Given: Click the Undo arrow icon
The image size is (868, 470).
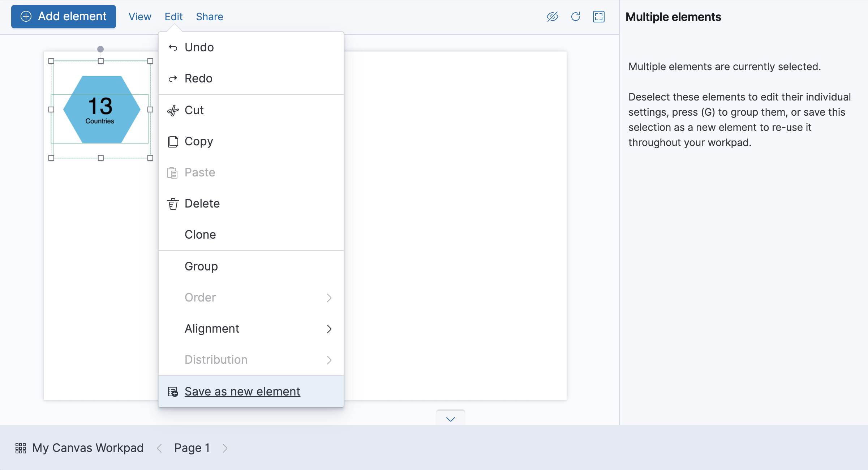Looking at the screenshot, I should 173,47.
